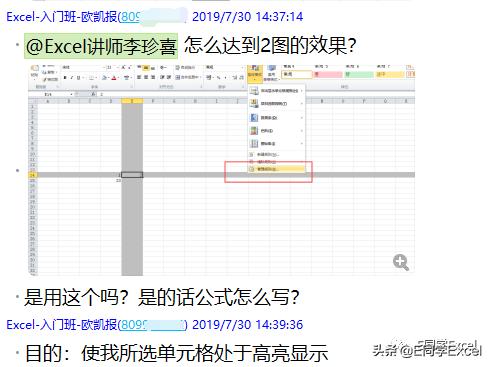
Task: Choose the New Rule menu entry
Action: (x=277, y=155)
